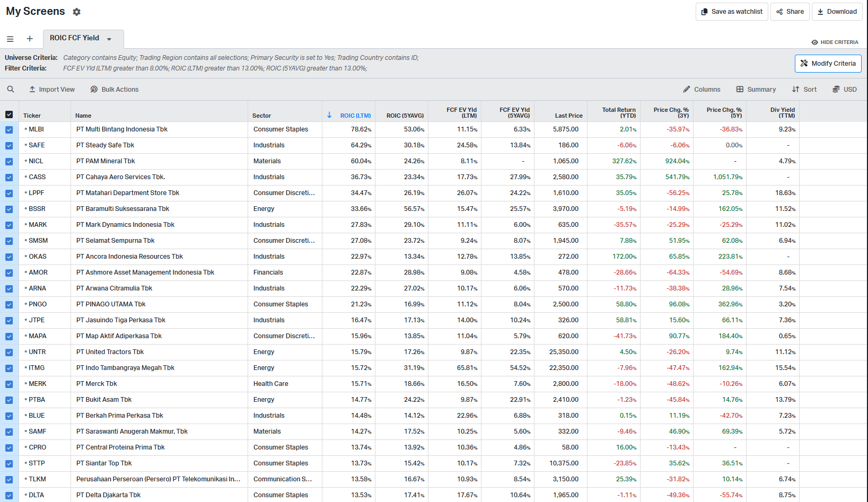Click the Modify Criteria tools icon
Screen dimensions: 868x502
[804, 63]
